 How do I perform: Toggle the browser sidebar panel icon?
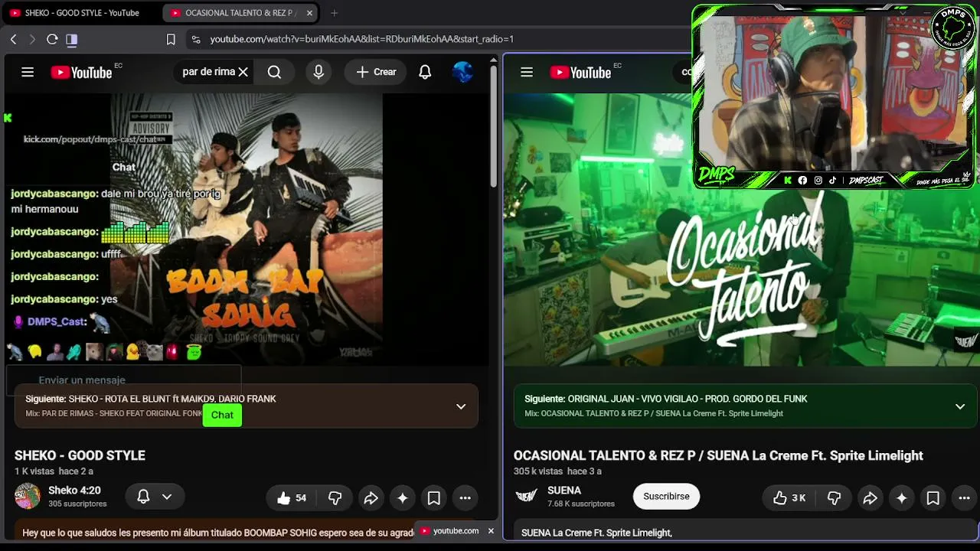[x=71, y=39]
